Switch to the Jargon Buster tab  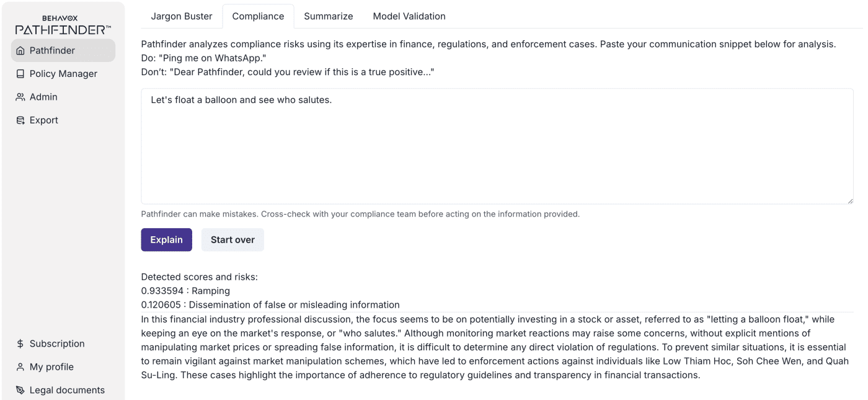click(x=182, y=16)
